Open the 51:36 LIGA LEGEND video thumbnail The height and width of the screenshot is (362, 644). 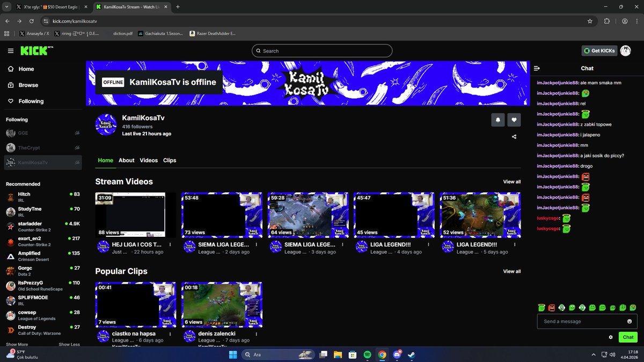point(480,215)
